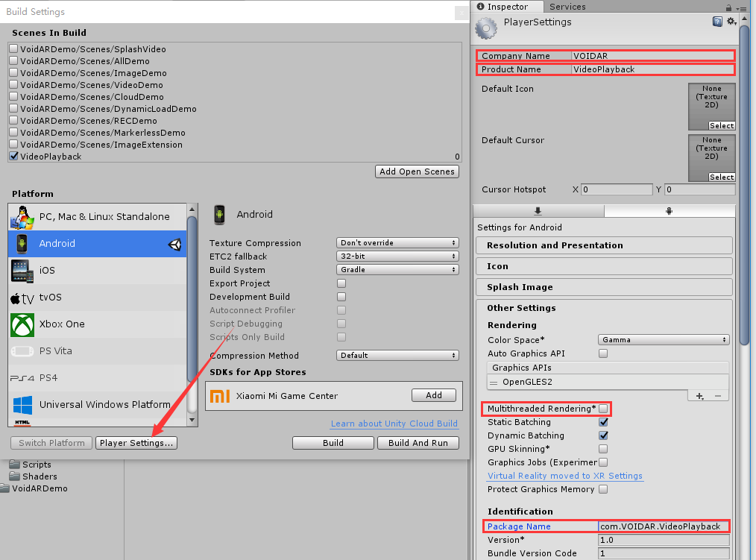Toggle the Development Build checkbox
The width and height of the screenshot is (756, 560).
tap(341, 297)
